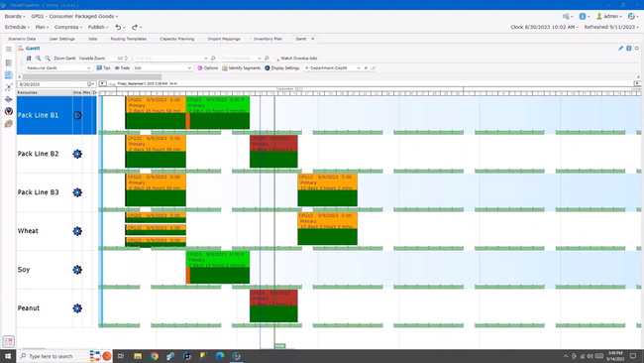The width and height of the screenshot is (644, 363).
Task: Click the zoom in magnifier icon
Action: tap(39, 59)
